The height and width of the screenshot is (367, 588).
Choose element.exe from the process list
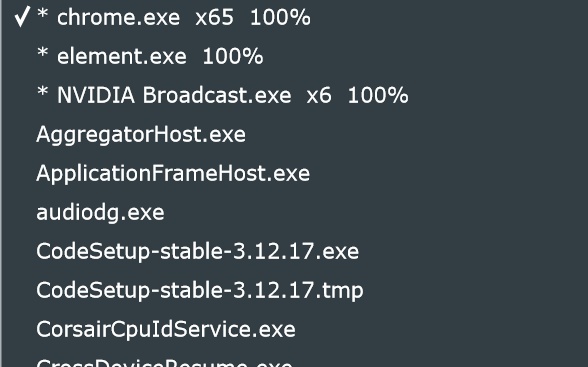(x=295, y=56)
